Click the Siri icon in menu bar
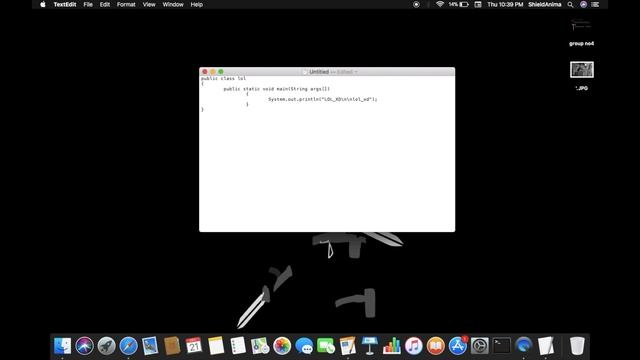Image resolution: width=640 pixels, height=360 pixels. [583, 4]
